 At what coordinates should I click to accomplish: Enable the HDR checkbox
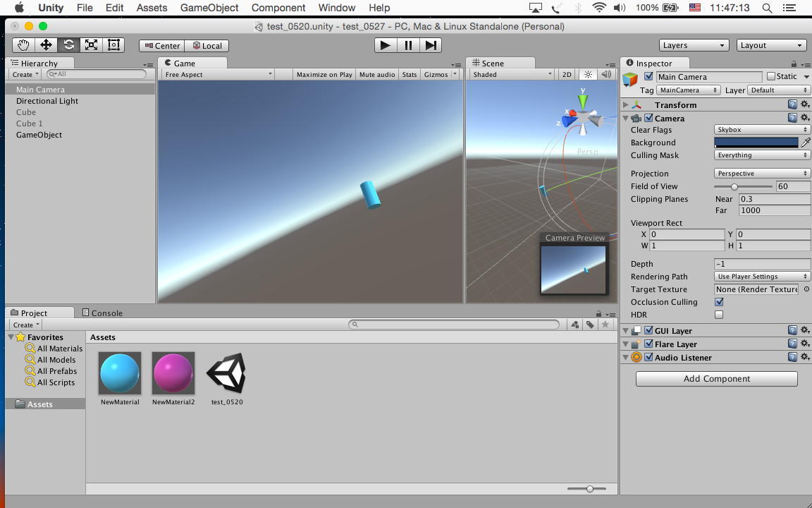coord(719,315)
